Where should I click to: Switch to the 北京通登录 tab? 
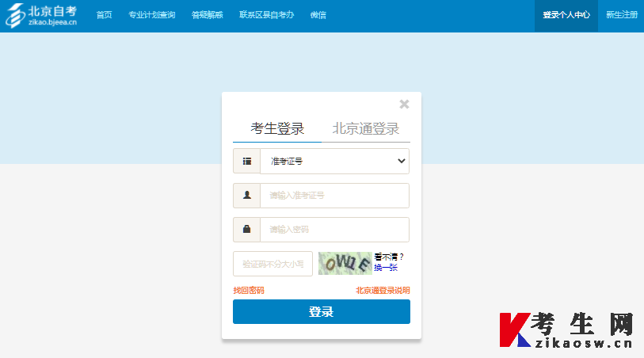365,128
